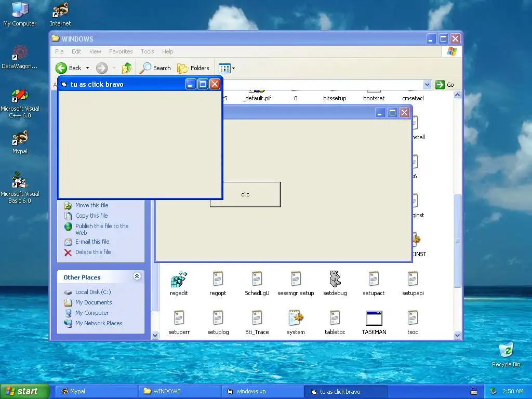Toggle the Folders pane button

tap(193, 68)
